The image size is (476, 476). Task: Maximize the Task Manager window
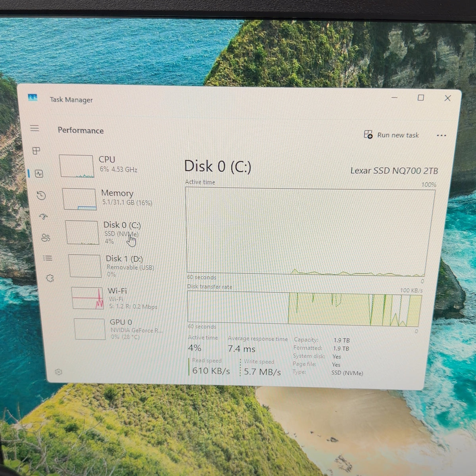[x=421, y=98]
